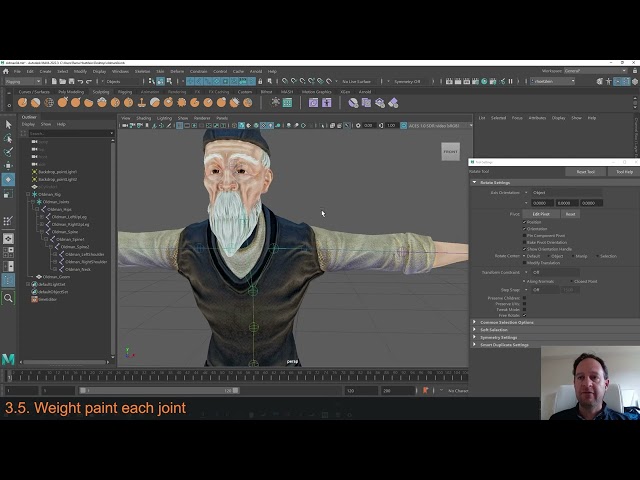Open the Deform menu
This screenshot has height=480, width=640.
(x=177, y=71)
